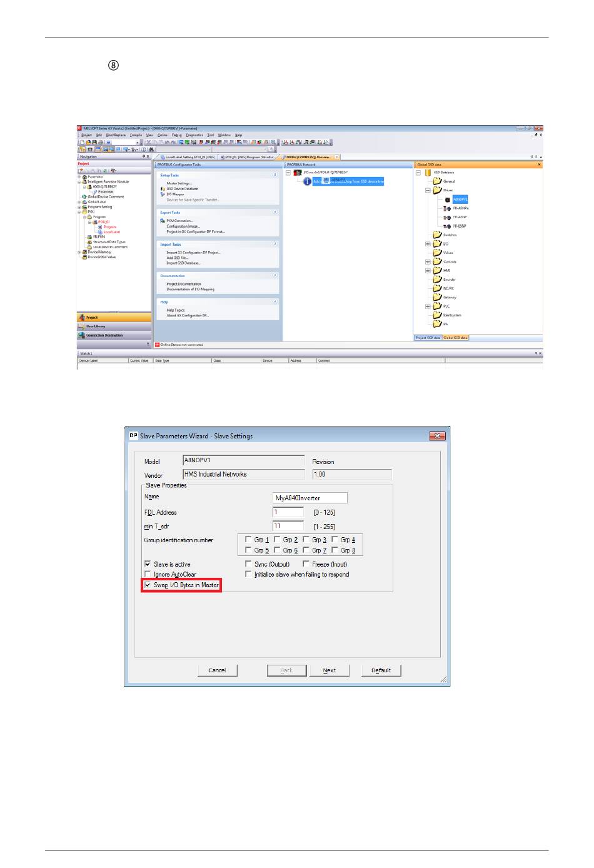This screenshot has width=594, height=868.
Task: Click the FDL Address input field
Action: pos(288,512)
